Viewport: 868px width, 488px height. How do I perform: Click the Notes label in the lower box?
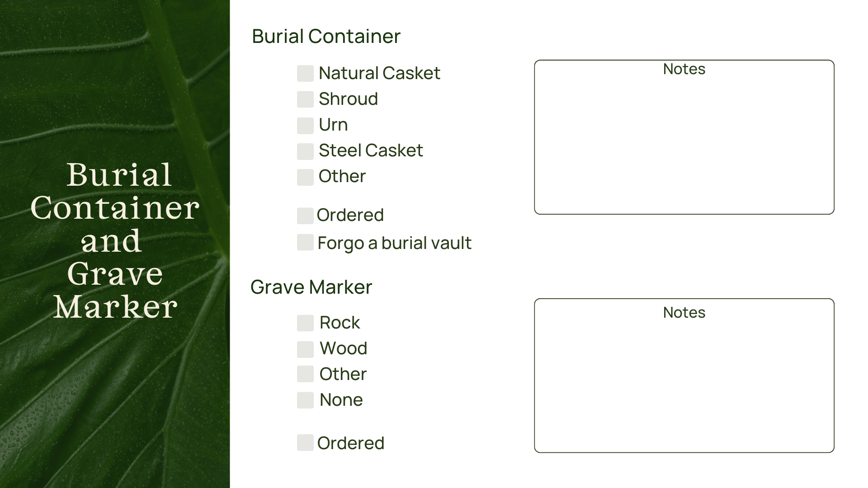tap(684, 313)
